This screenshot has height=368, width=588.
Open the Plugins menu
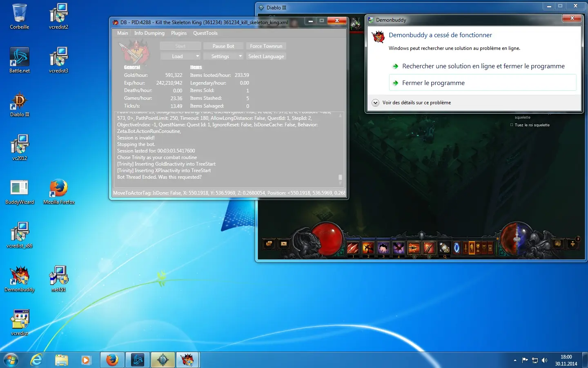point(179,33)
